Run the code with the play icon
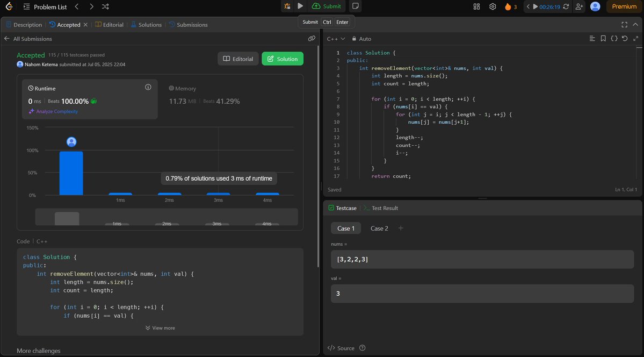 pos(300,6)
